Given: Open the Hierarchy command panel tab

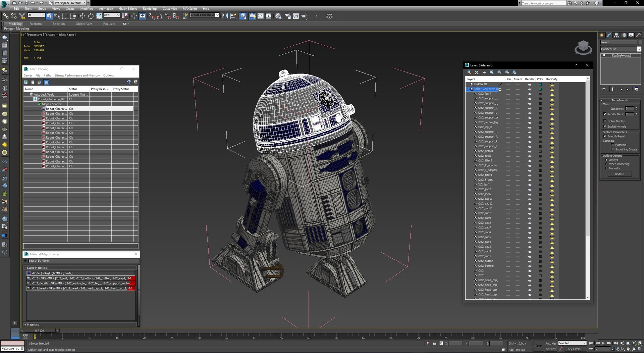Looking at the screenshot, I should 616,35.
